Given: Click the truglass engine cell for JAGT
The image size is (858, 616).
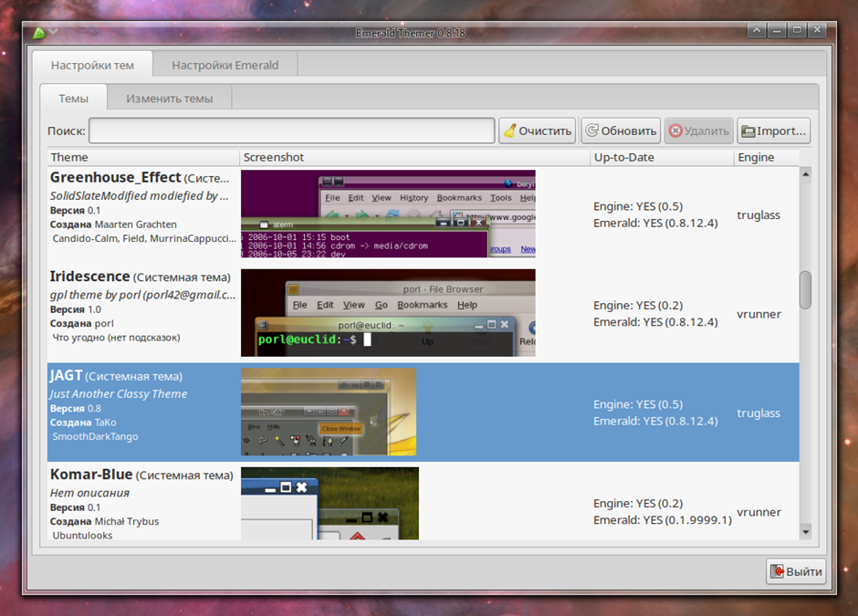Looking at the screenshot, I should tap(759, 413).
